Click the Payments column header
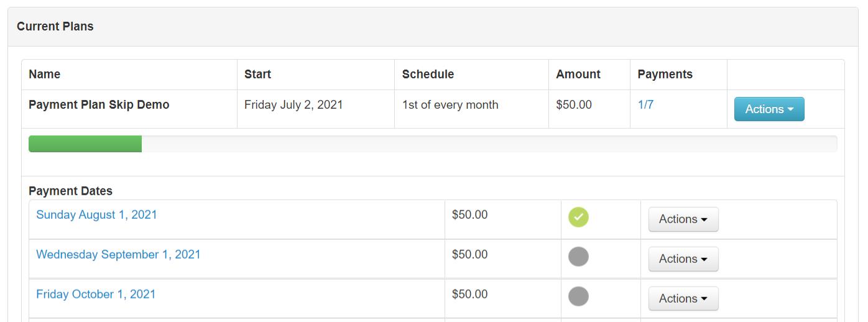The height and width of the screenshot is (322, 868). click(665, 74)
